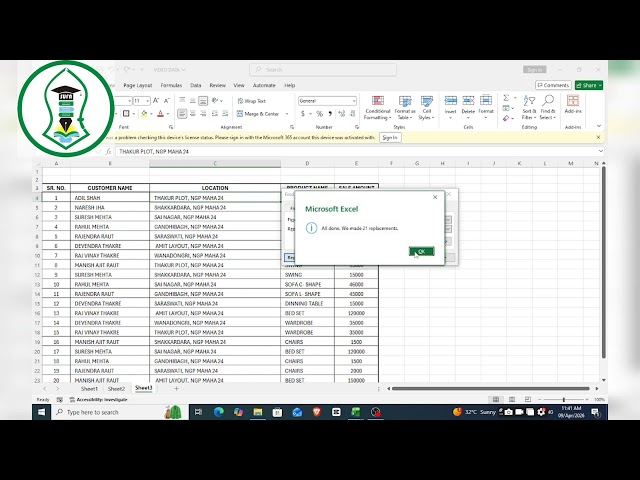The height and width of the screenshot is (480, 640).
Task: Toggle Align Left alignment
Action: 182,114
